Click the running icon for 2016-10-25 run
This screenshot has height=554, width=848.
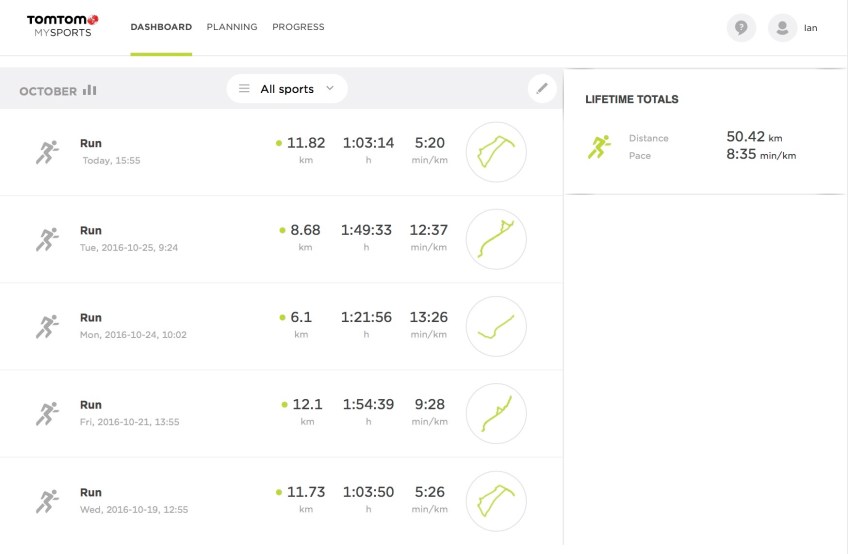[47, 239]
